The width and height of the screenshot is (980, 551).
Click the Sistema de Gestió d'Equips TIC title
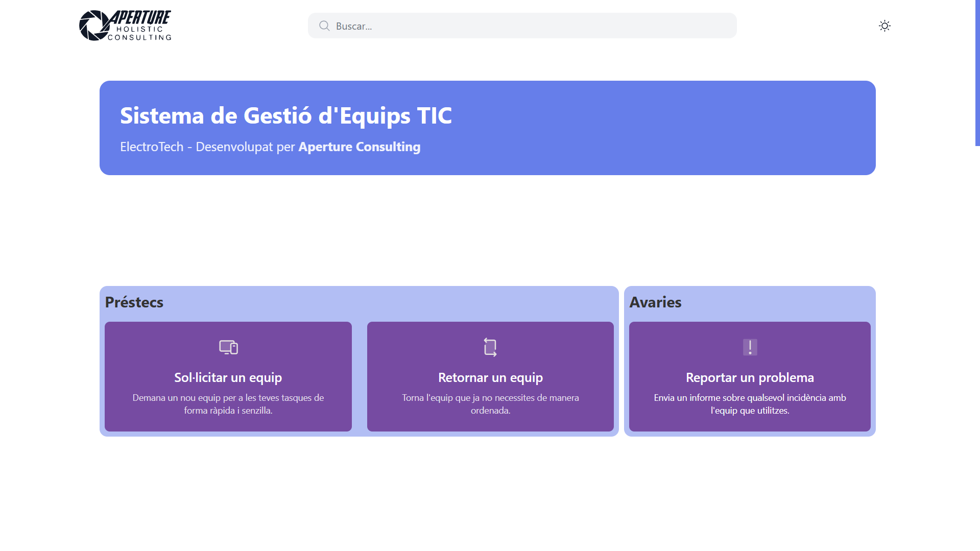click(285, 115)
